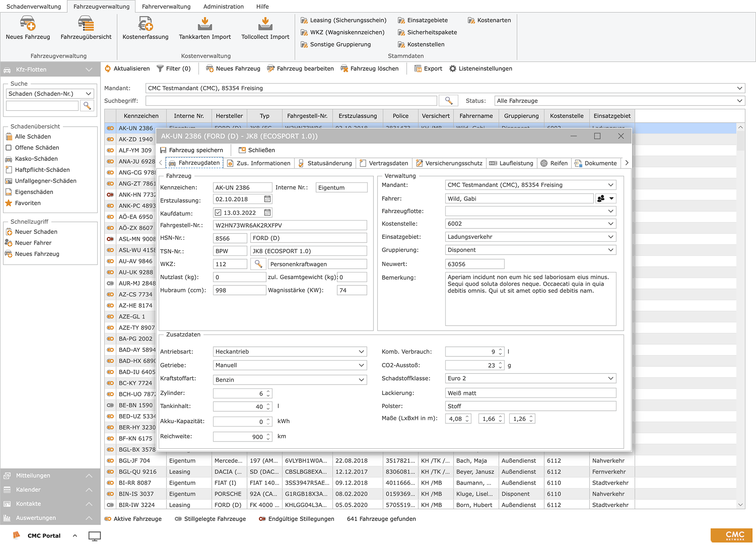Open Leasing (Sicherungsschein) master data
The image size is (756, 545).
[344, 20]
